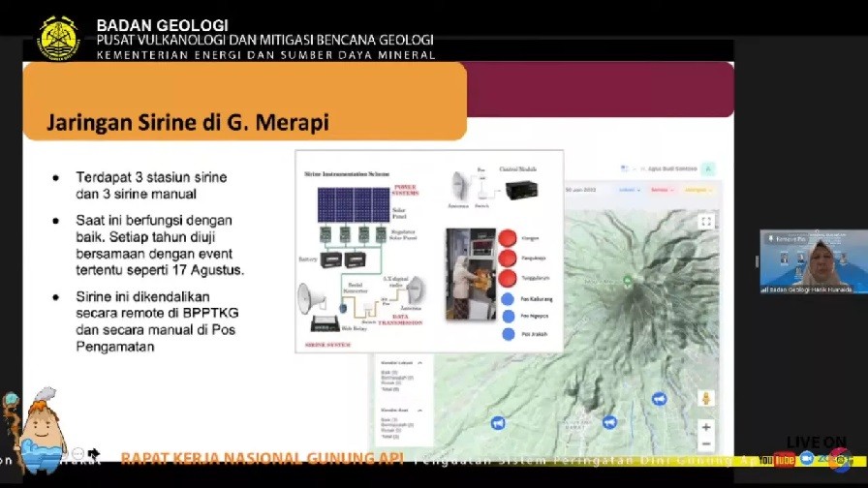Click the green Merapi summit pin
This screenshot has width=868, height=488.
point(627,281)
